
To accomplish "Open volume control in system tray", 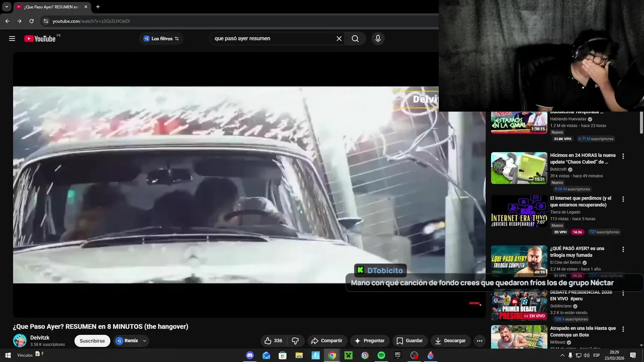I will pyautogui.click(x=587, y=355).
